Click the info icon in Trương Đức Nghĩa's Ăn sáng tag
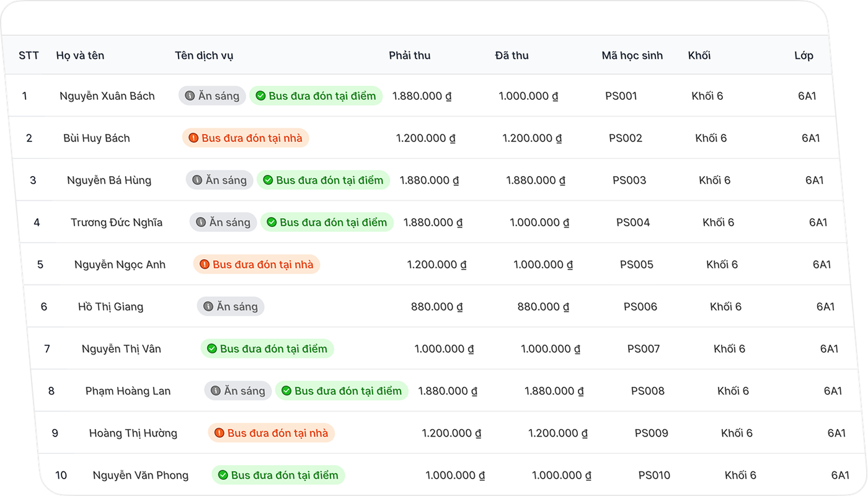 (201, 223)
